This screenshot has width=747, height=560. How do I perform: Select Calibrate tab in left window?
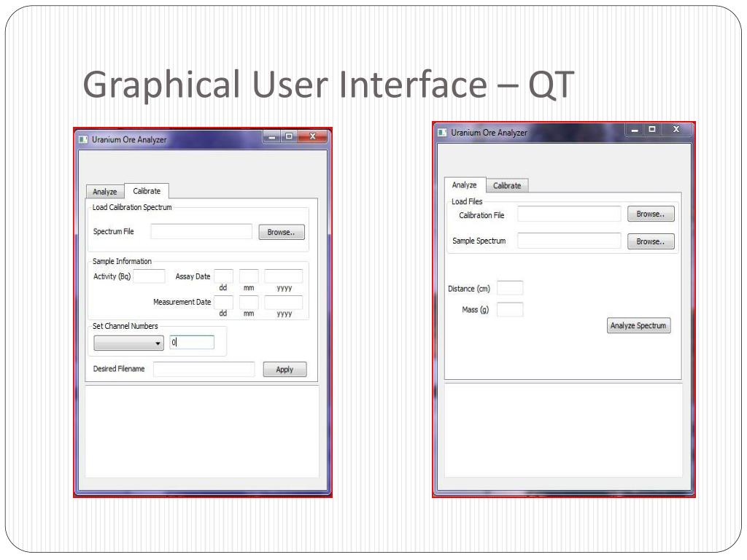point(147,190)
